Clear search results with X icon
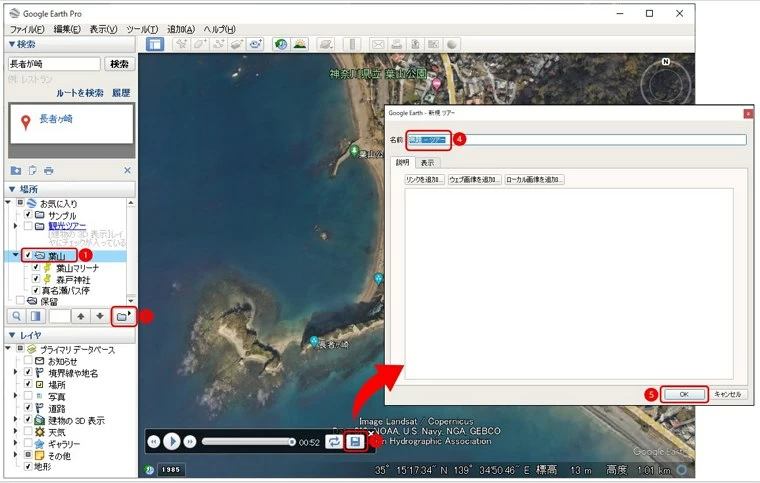The width and height of the screenshot is (760, 483). click(x=127, y=171)
